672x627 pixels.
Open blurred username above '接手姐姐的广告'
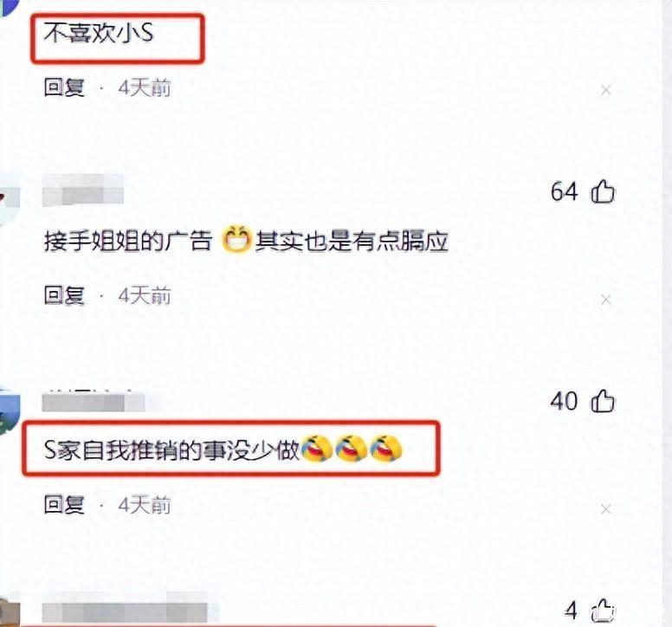(83, 190)
